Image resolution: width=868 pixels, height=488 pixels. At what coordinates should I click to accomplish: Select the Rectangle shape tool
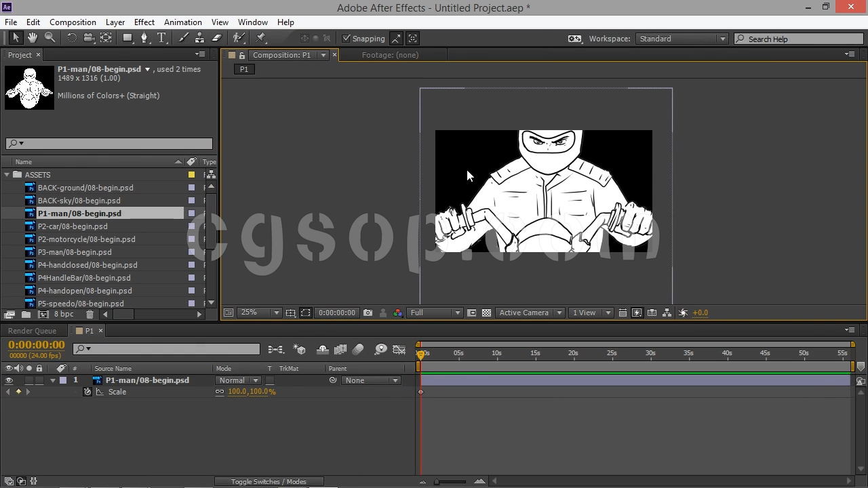[127, 38]
